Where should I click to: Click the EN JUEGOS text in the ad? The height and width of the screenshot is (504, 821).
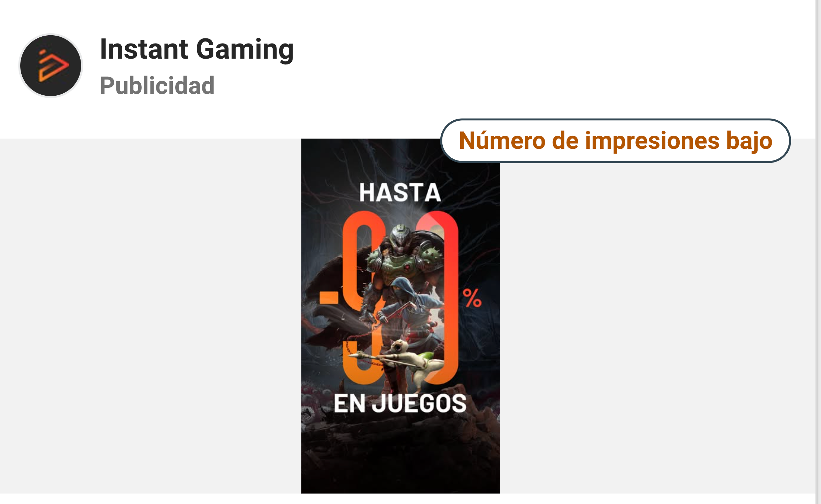tap(400, 403)
